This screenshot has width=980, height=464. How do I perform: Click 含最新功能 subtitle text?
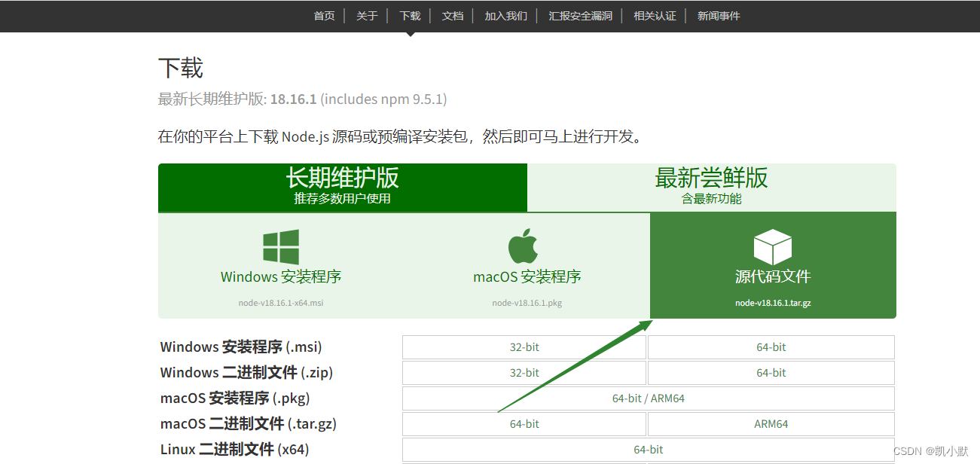[712, 199]
